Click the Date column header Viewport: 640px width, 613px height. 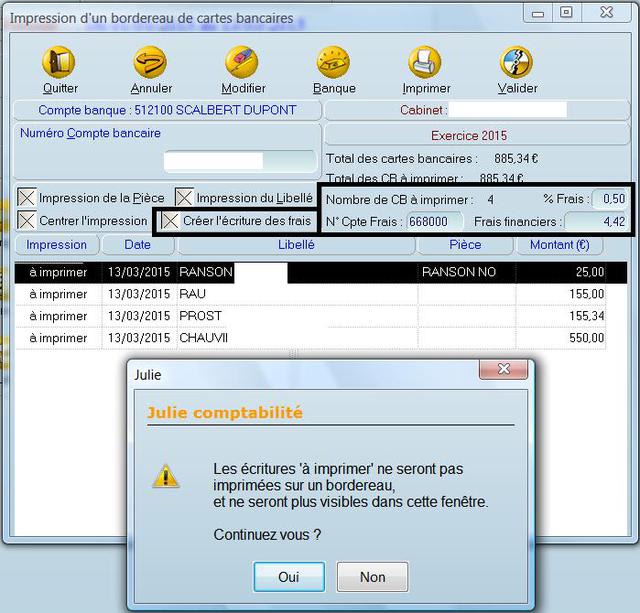pos(138,245)
